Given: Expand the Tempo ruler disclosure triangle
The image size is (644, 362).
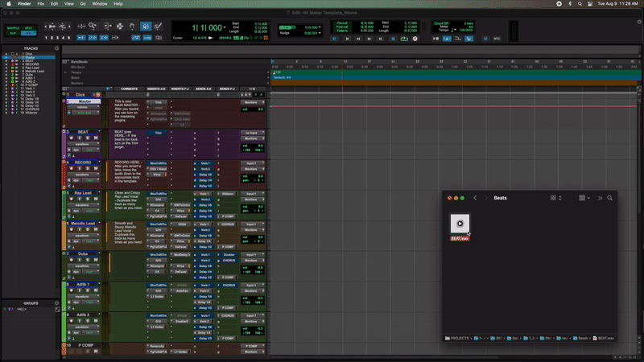Looking at the screenshot, I should (x=66, y=72).
